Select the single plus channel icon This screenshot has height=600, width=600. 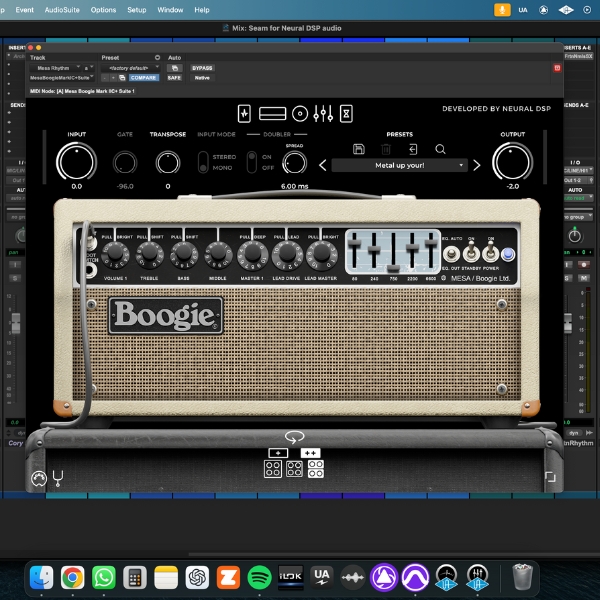[x=278, y=453]
